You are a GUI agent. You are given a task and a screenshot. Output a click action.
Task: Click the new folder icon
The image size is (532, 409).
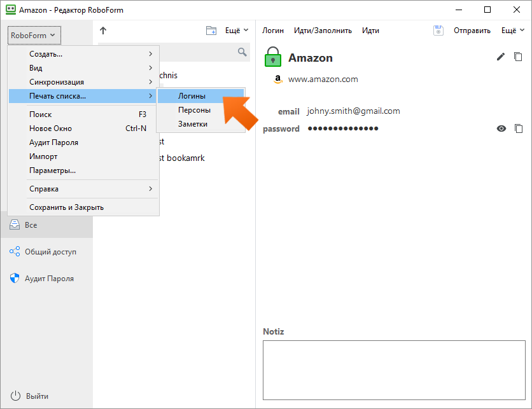[211, 31]
